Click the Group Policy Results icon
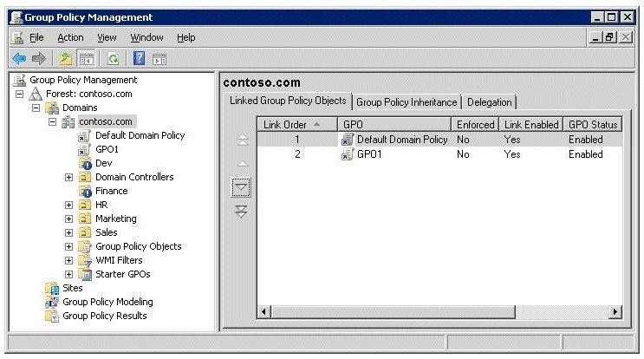Image resolution: width=644 pixels, height=359 pixels. 52,317
